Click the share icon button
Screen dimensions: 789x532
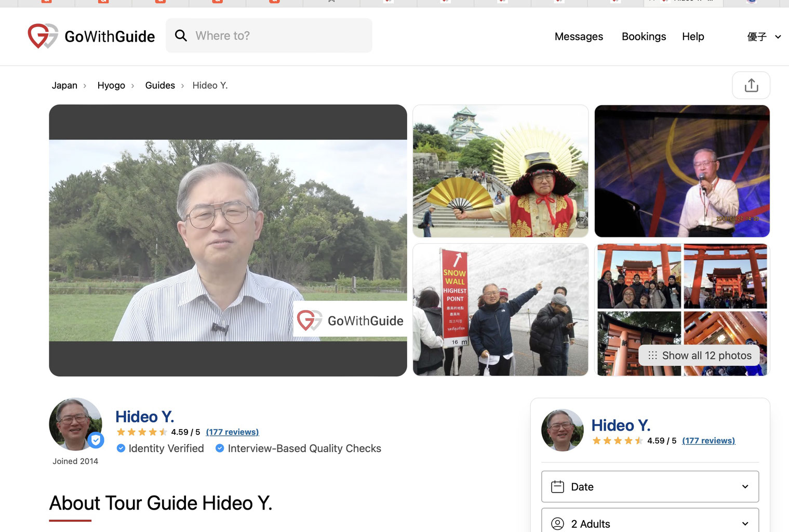tap(751, 85)
